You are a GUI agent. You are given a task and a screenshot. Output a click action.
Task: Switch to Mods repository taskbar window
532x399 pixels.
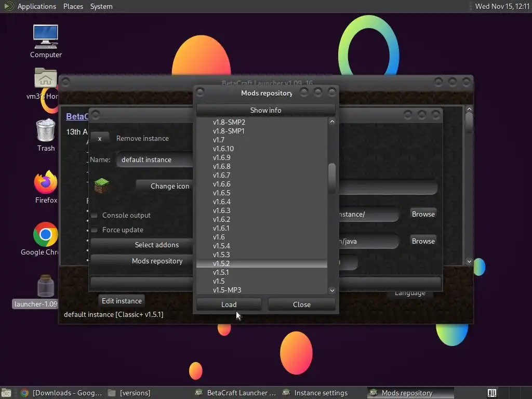click(410, 393)
